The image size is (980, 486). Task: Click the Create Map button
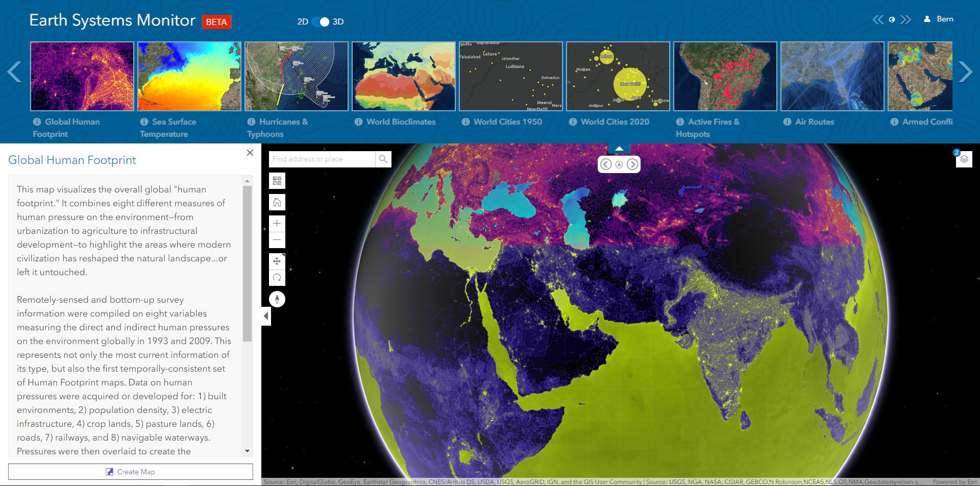131,472
